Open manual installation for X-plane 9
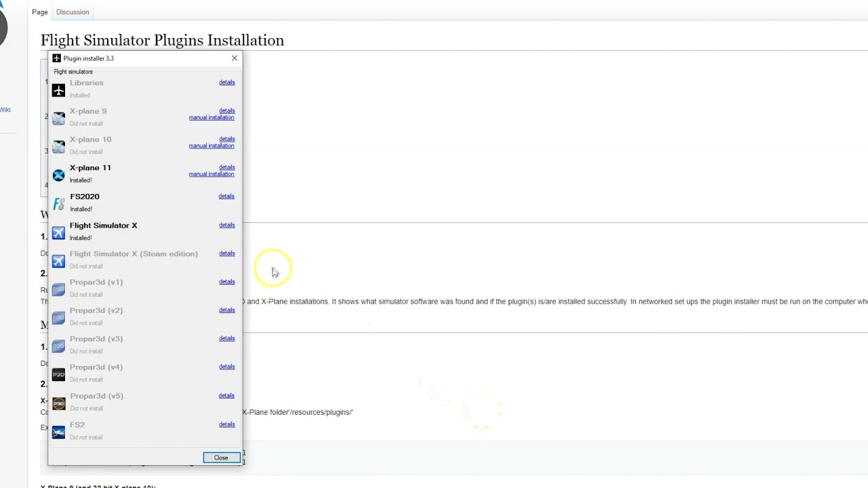Viewport: 868px width, 488px height. 212,118
